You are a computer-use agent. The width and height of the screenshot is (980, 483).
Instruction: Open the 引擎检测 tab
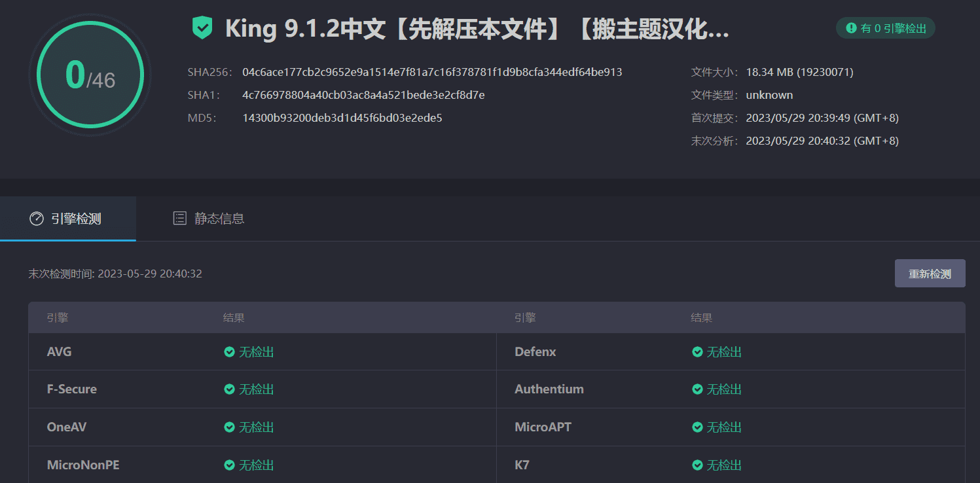(68, 219)
